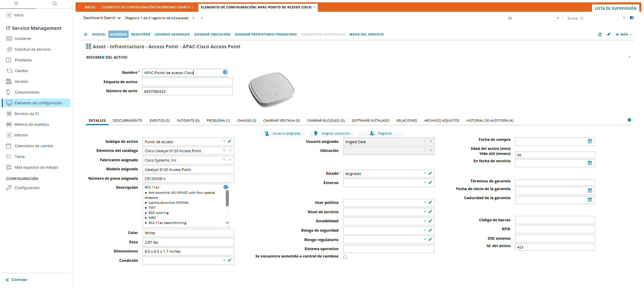Click the search icon in the left sidebar header
The width and height of the screenshot is (644, 293).
tap(55, 4)
